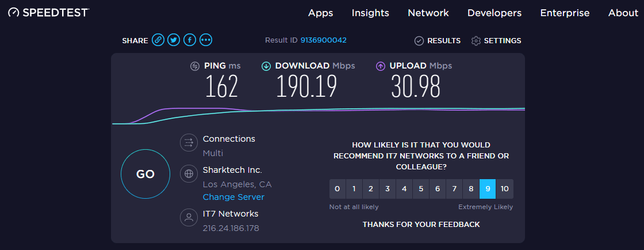Share result on Facebook
Viewport: 644px width, 250px height.
pyautogui.click(x=190, y=40)
